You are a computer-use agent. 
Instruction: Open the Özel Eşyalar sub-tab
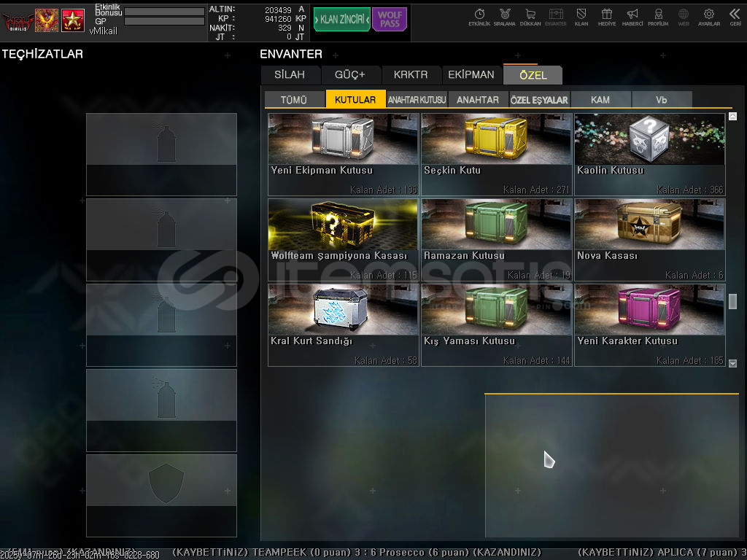click(x=539, y=99)
